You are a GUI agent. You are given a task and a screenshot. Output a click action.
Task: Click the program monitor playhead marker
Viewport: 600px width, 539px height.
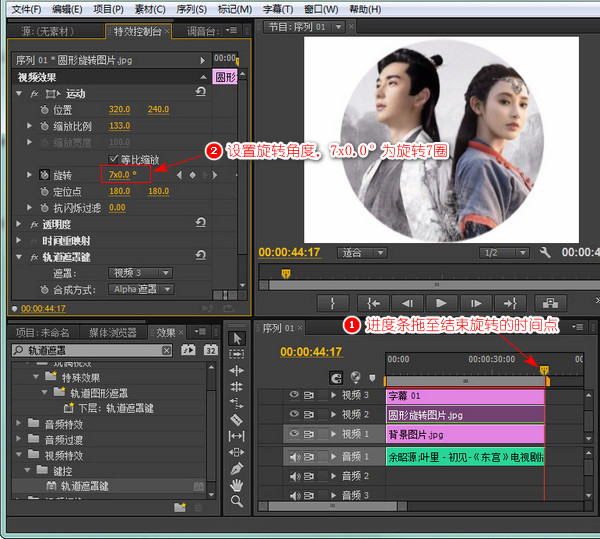tap(286, 274)
